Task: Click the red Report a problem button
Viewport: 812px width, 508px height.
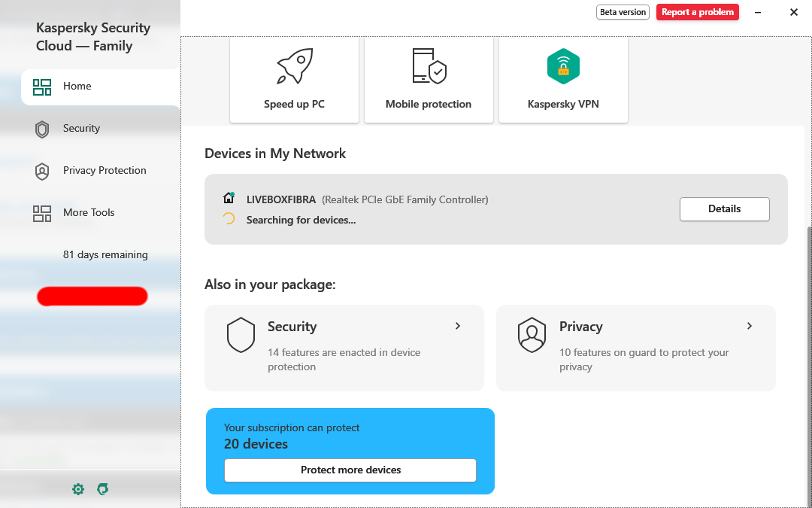Action: [697, 12]
